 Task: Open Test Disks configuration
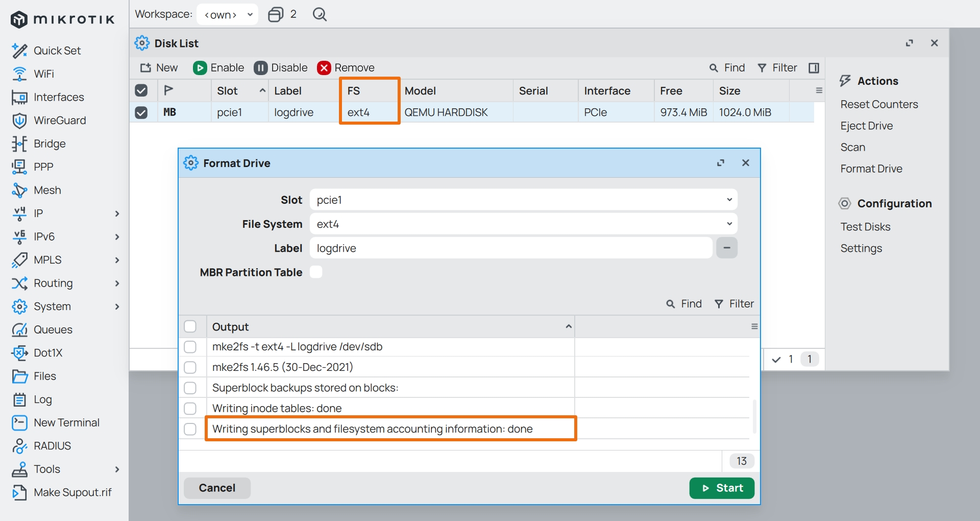865,227
